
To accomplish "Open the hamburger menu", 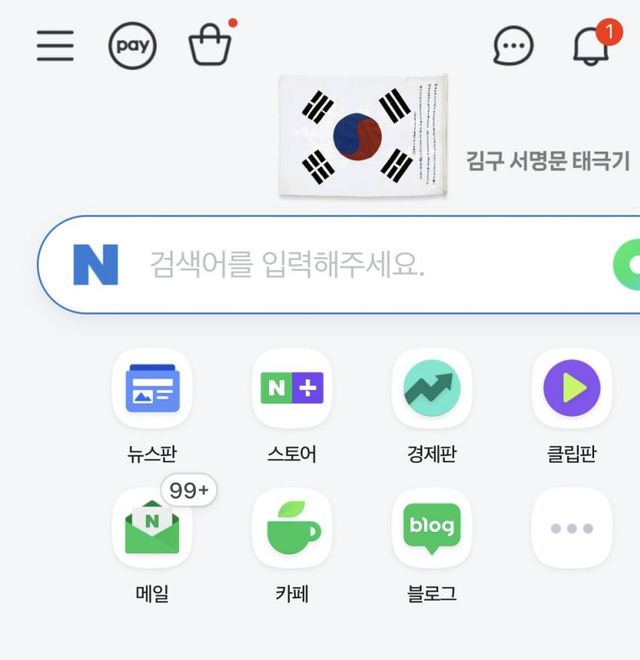I will [55, 45].
